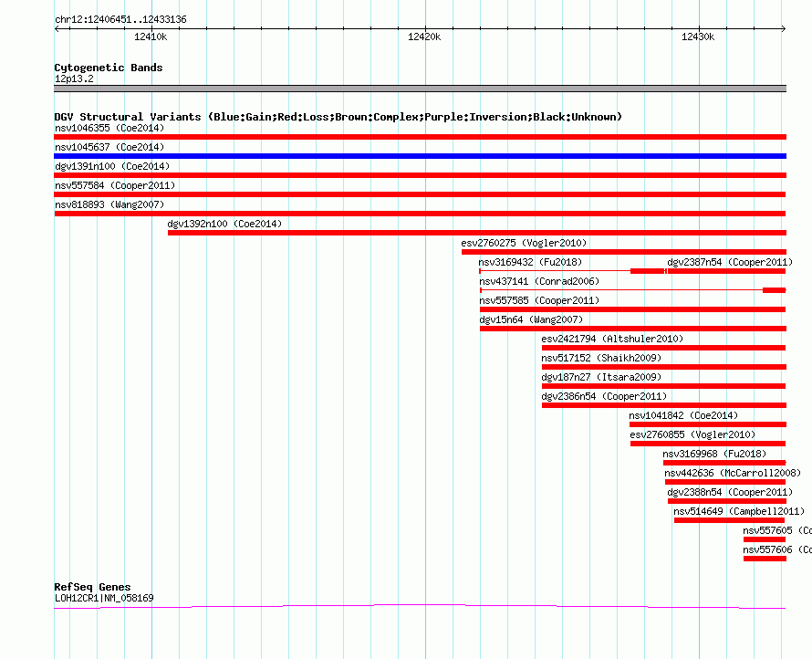This screenshot has height=659, width=812.
Task: Click the red bar under nsv514649
Action: 729,520
